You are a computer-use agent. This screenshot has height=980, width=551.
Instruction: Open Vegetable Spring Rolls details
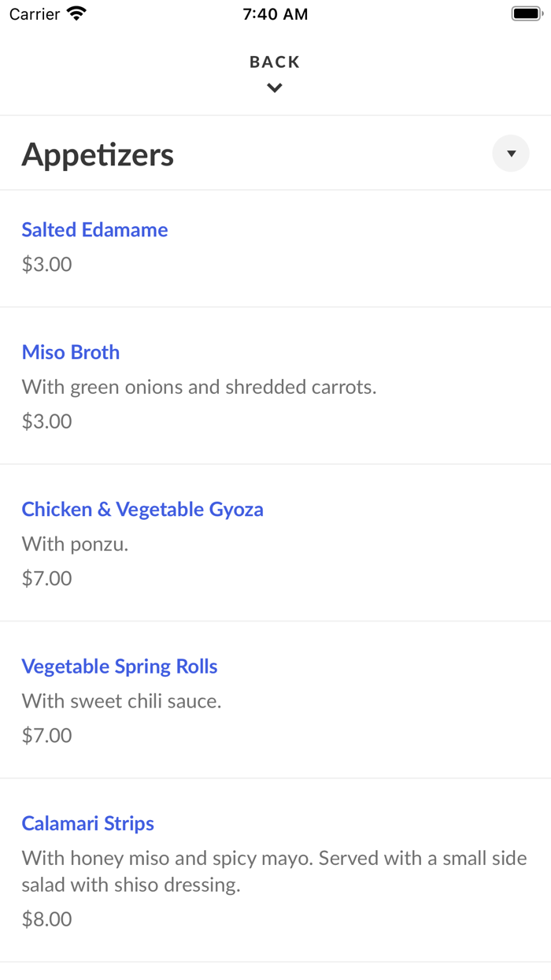[120, 666]
